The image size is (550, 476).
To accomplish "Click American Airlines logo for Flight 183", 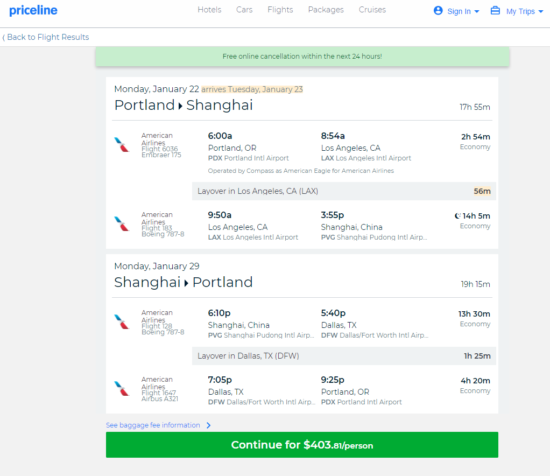I will point(122,224).
